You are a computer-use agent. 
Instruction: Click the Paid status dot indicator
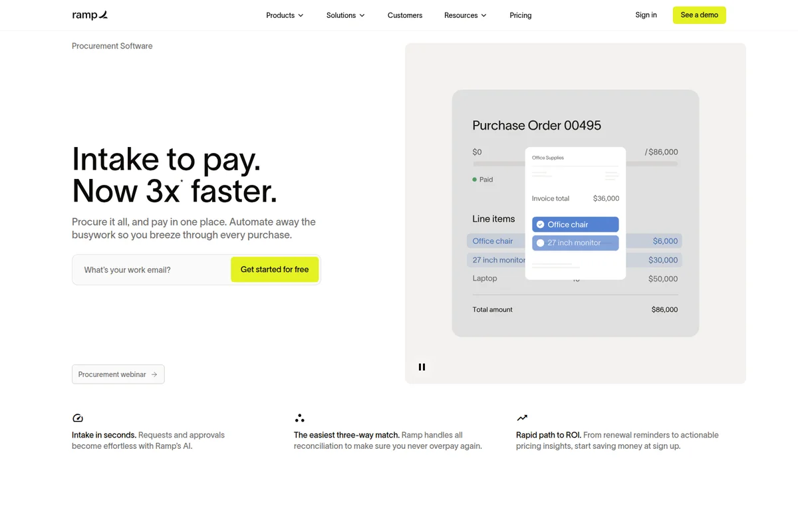(x=474, y=180)
